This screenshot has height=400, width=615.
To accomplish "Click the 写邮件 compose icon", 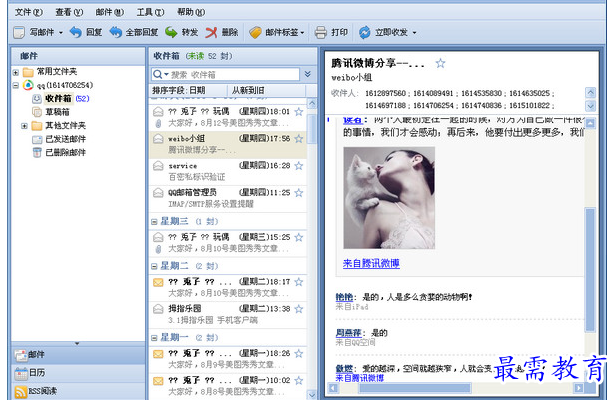I will pos(18,32).
